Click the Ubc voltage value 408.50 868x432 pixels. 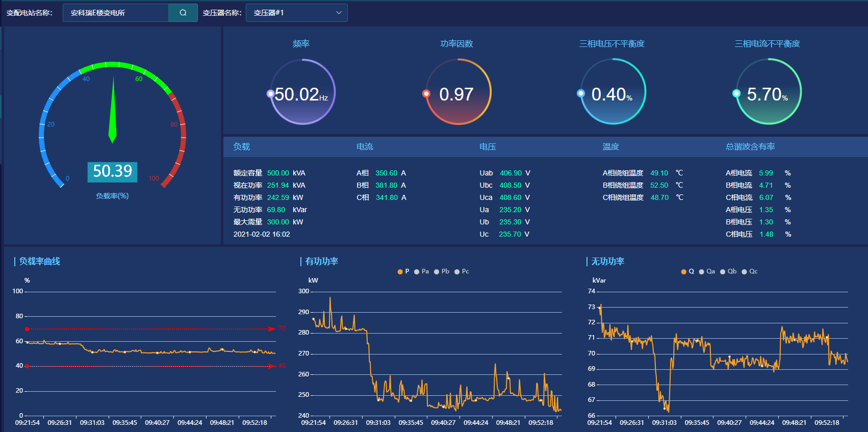pos(510,186)
